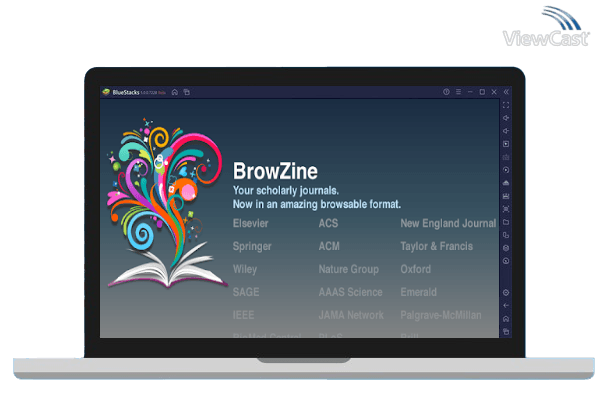The width and height of the screenshot is (602, 414).
Task: Select Palgrave-McMillan in the publisher list
Action: coord(441,315)
